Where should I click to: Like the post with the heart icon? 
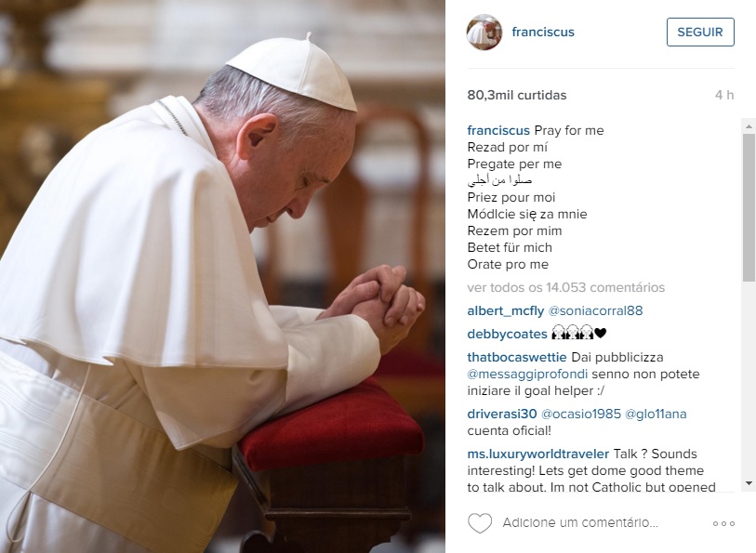[480, 522]
